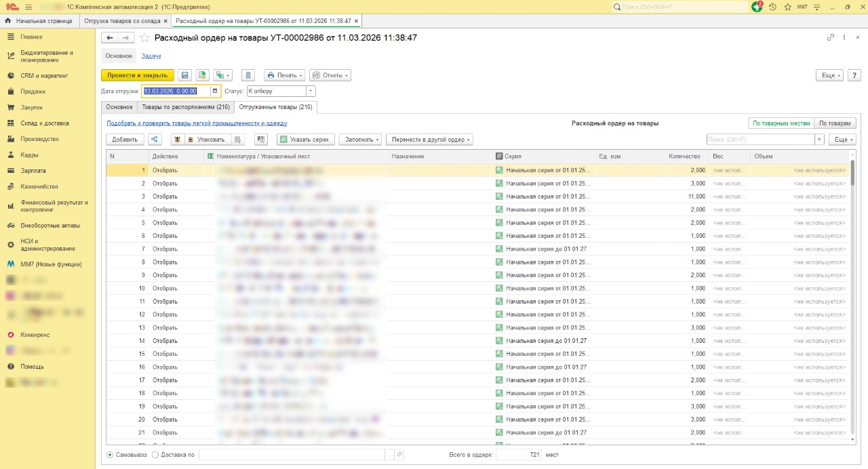Click the Указать серии button

[306, 140]
